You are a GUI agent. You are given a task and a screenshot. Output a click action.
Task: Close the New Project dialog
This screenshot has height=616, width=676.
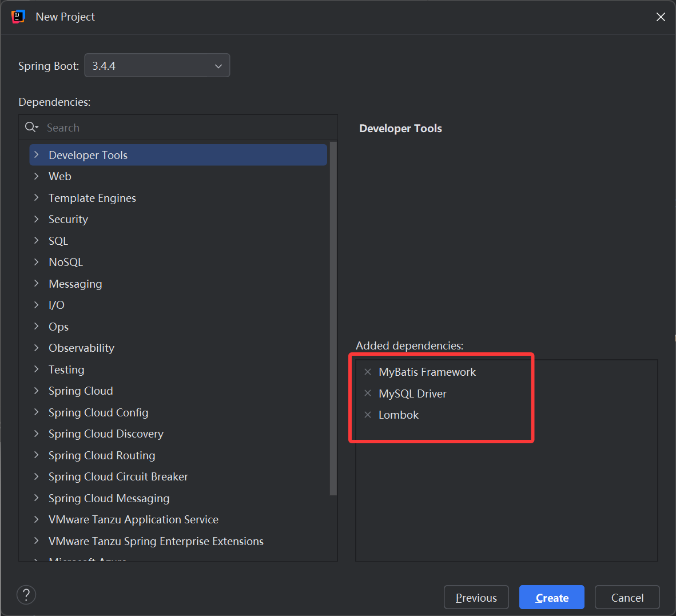click(x=661, y=17)
